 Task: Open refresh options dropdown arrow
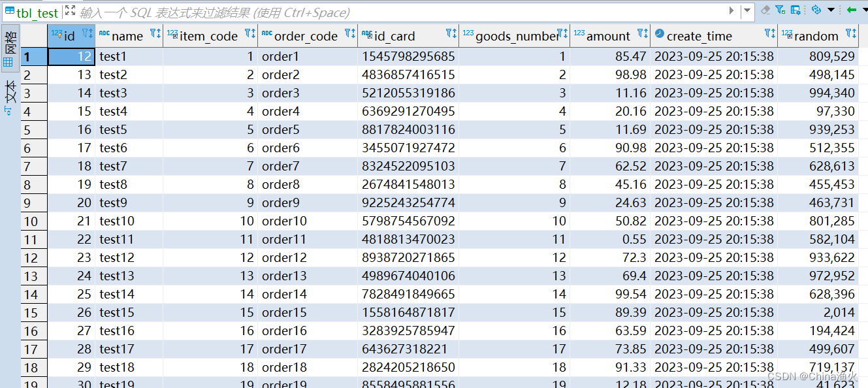831,10
